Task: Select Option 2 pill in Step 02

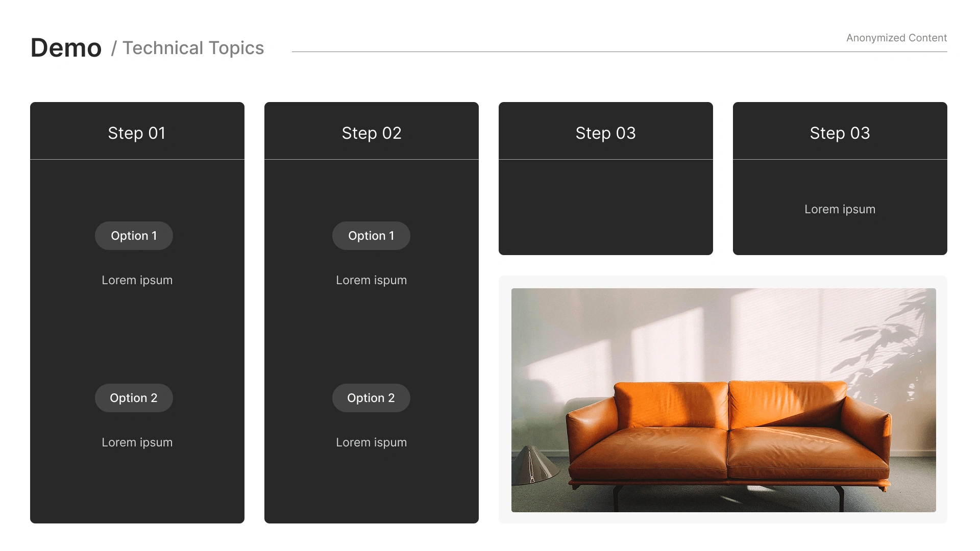Action: 371,398
